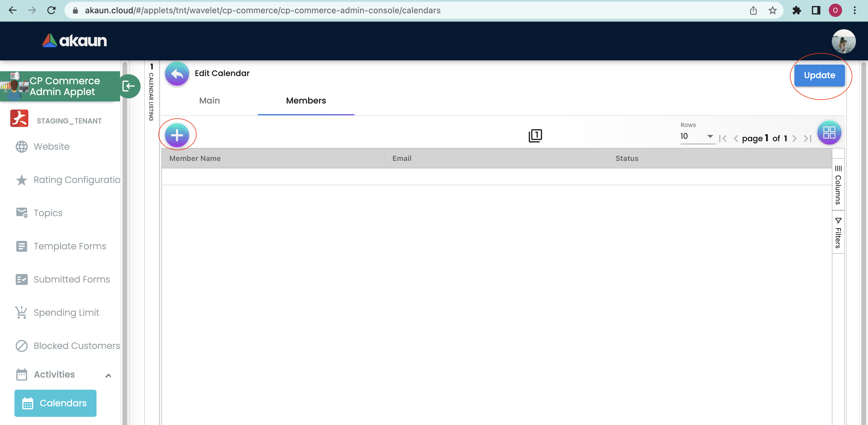Screen dimensions: 868x425
Task: Click the purple back arrow icon
Action: (x=176, y=74)
